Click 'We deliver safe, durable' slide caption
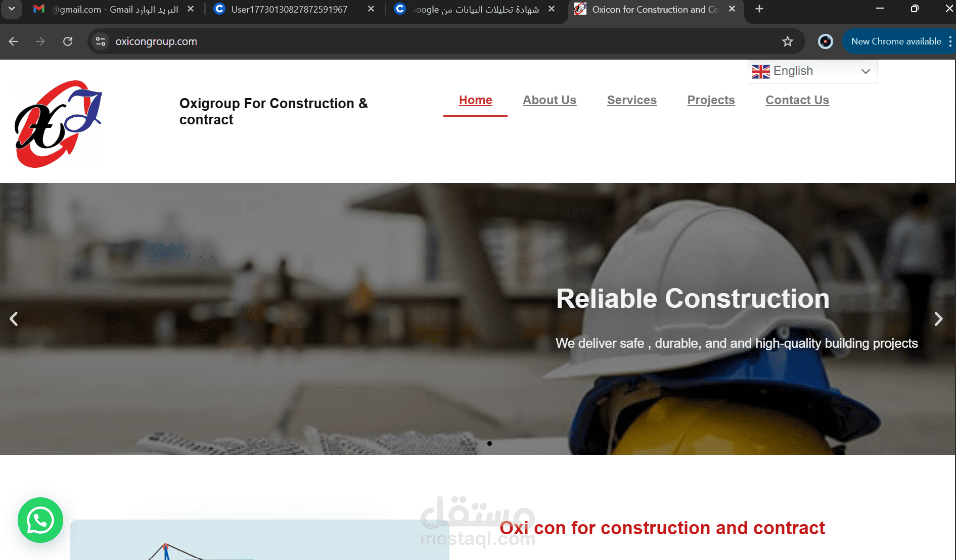Viewport: 956px width, 560px height. 737,343
